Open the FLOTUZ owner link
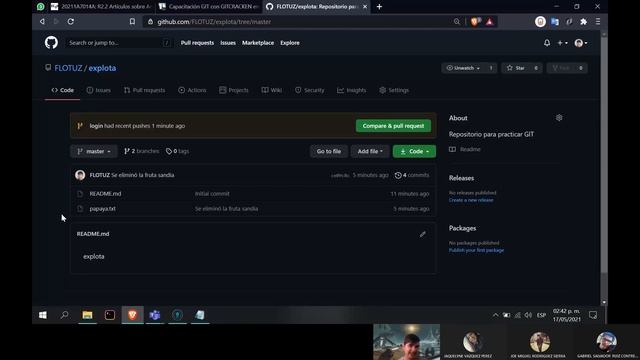 68,68
